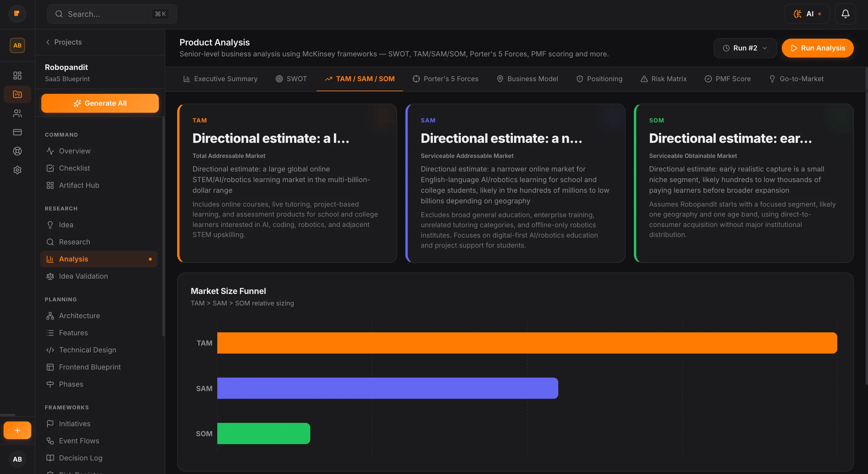Click the Checklist checkbox icon
The height and width of the screenshot is (474, 868).
[50, 168]
